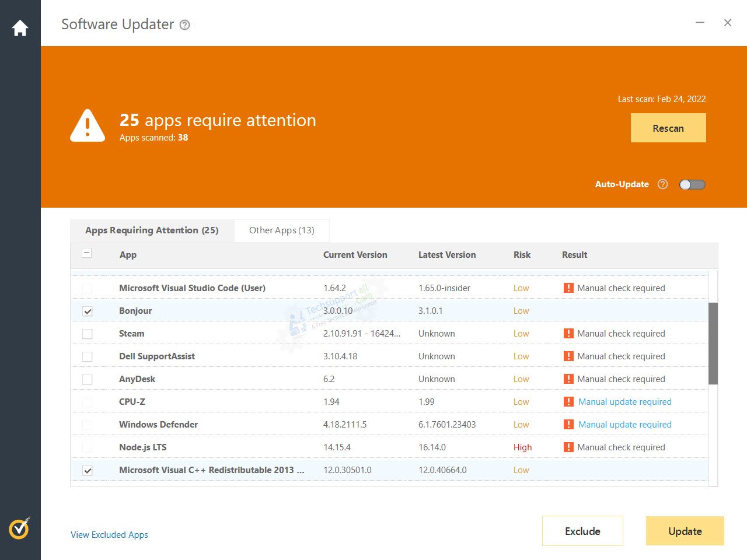Minimize the Software Updater window

pyautogui.click(x=700, y=22)
